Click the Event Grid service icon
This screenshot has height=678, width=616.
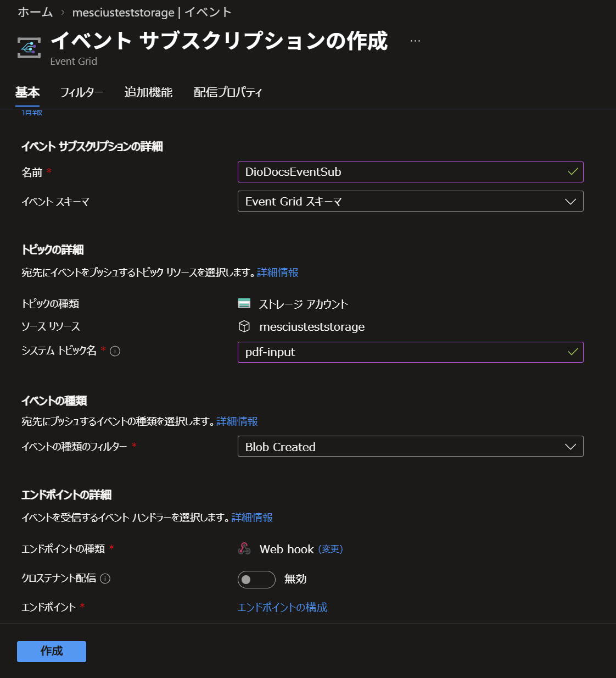29,48
